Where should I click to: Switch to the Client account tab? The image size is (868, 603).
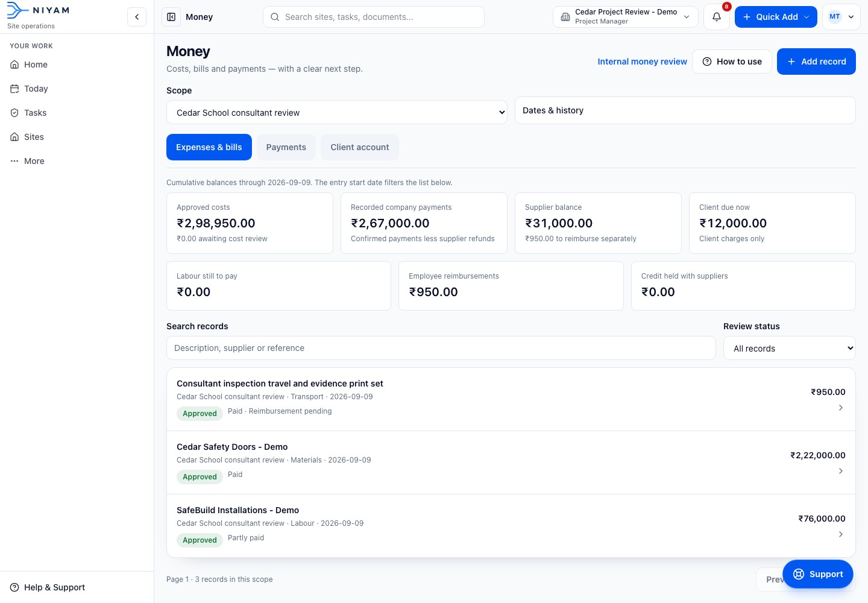coord(360,147)
